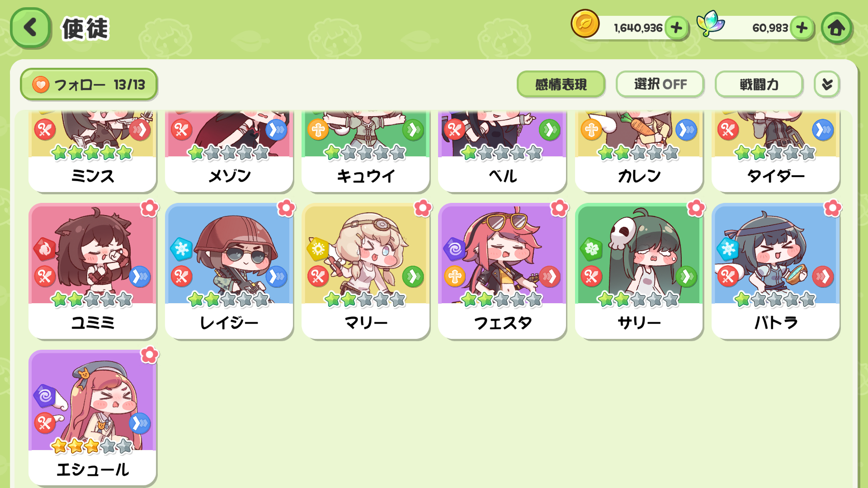Switch to 感情表現 view

(561, 84)
